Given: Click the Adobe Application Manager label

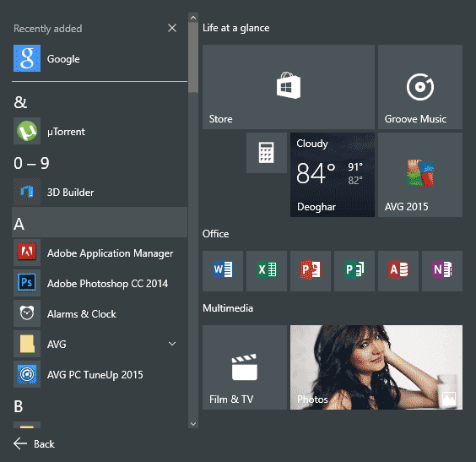Looking at the screenshot, I should [111, 253].
